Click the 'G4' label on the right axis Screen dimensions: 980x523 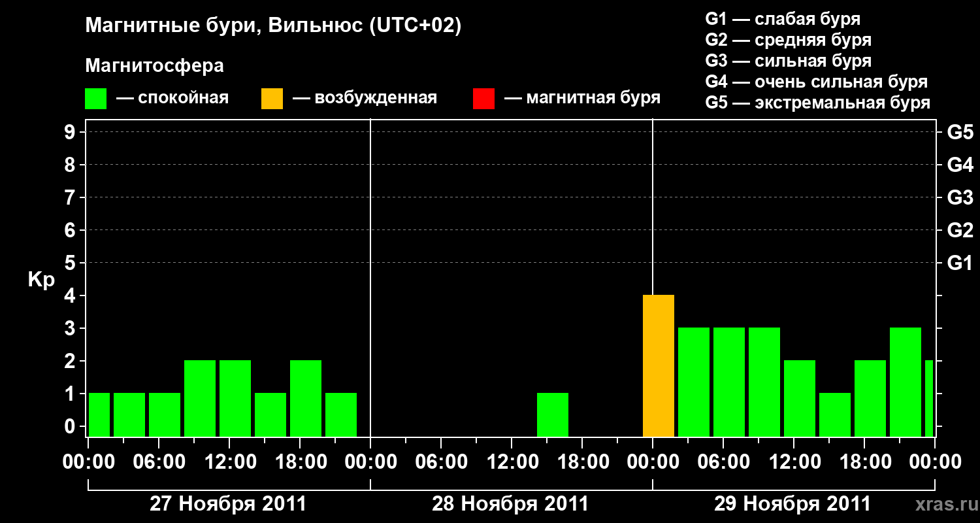[x=960, y=165]
